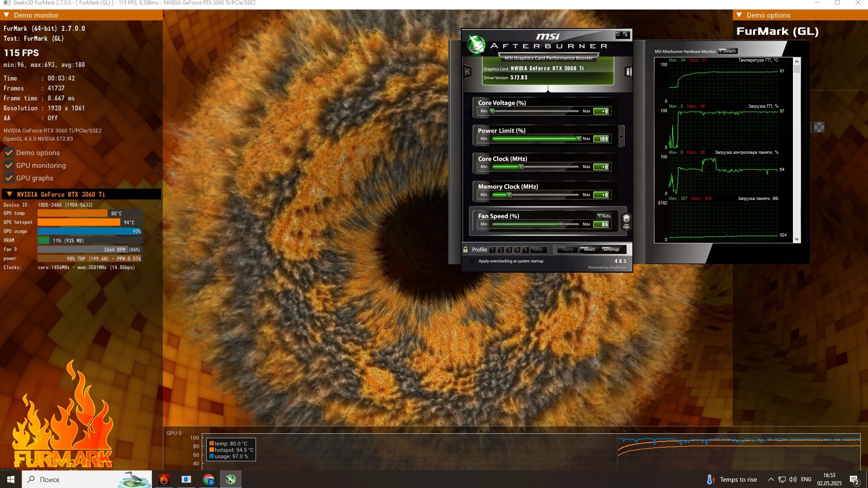Select Afterburner profile slot 1

pyautogui.click(x=493, y=250)
